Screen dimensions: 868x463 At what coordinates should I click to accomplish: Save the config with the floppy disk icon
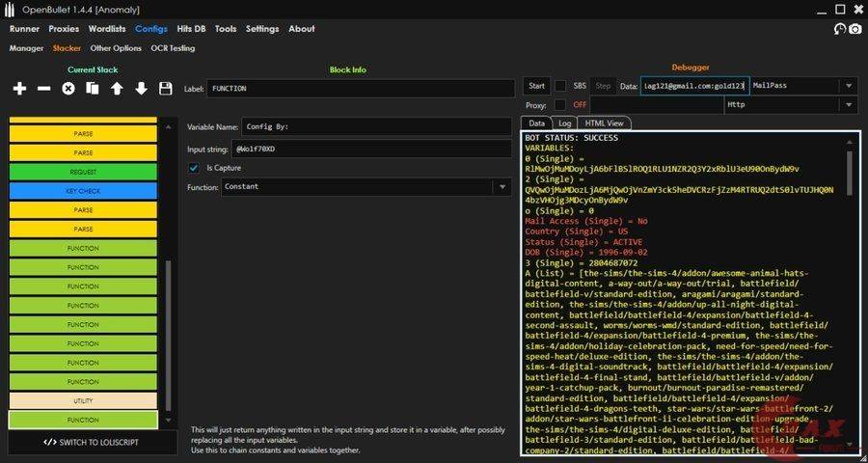pos(166,89)
